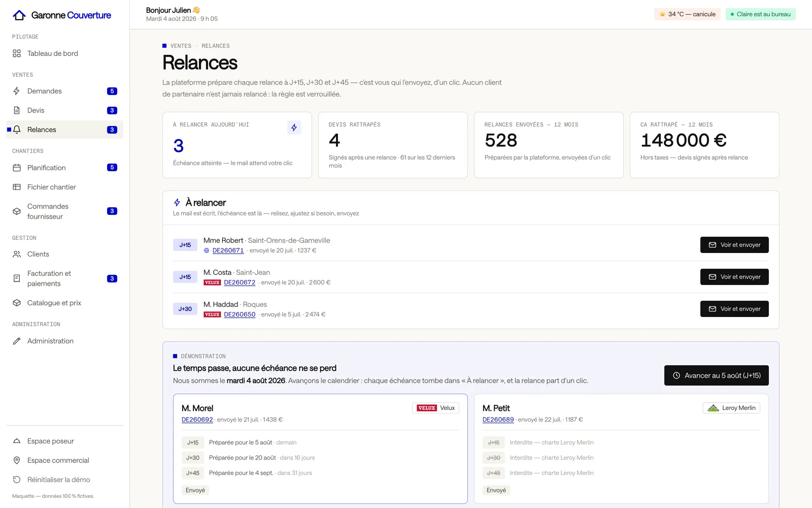
Task: Click the Velux brand badge on M. Morel's card
Action: point(436,408)
